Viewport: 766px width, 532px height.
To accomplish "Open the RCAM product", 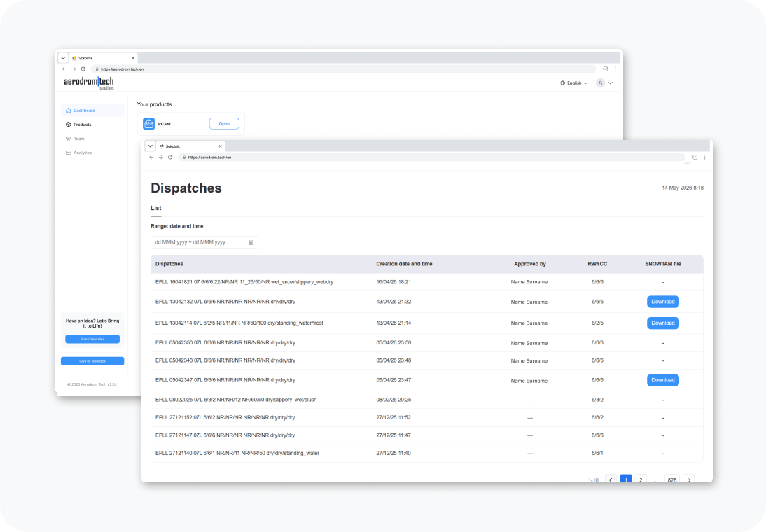I will (x=224, y=124).
